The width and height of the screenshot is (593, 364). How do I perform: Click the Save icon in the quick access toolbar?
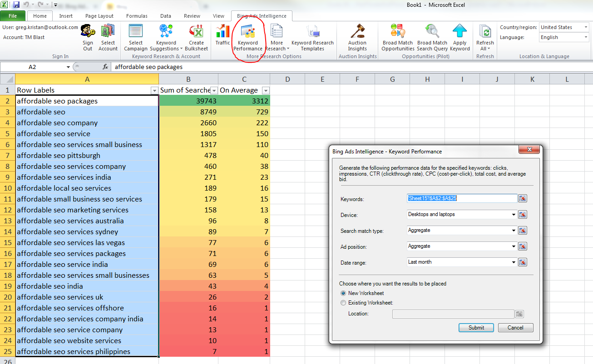click(16, 5)
